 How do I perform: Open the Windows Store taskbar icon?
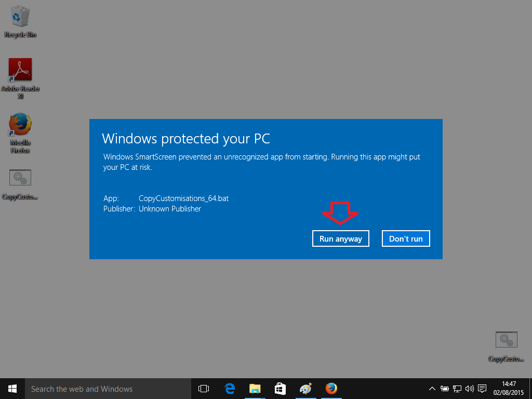coord(280,389)
